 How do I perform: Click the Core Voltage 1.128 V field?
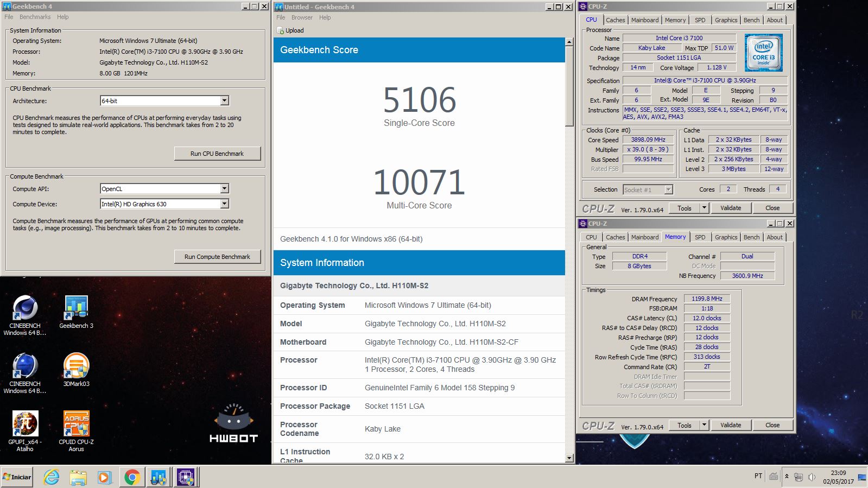[x=717, y=67]
